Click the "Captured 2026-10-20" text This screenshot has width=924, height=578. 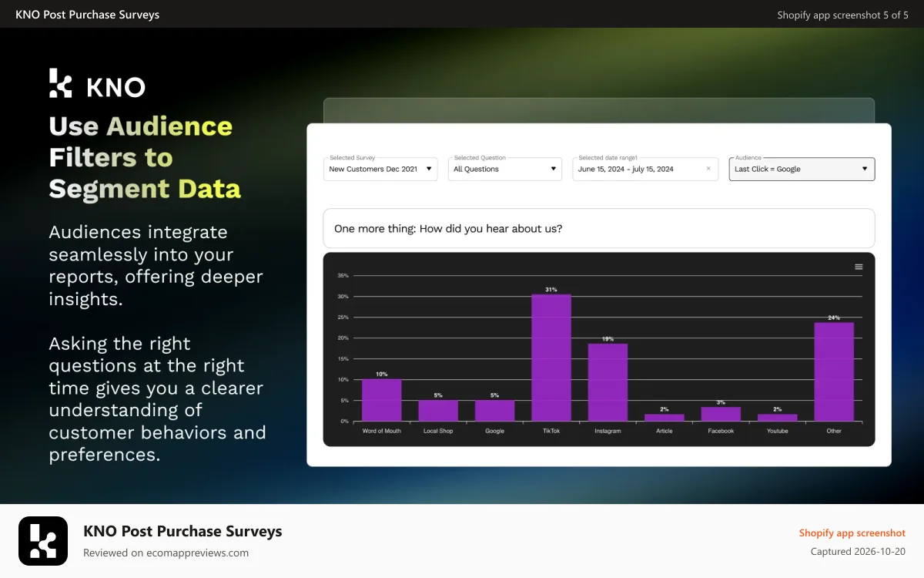click(858, 552)
